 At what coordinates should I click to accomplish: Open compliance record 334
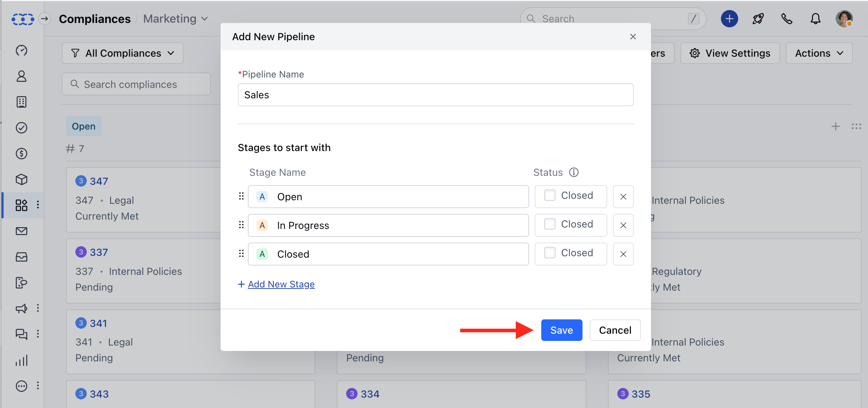[x=370, y=394]
